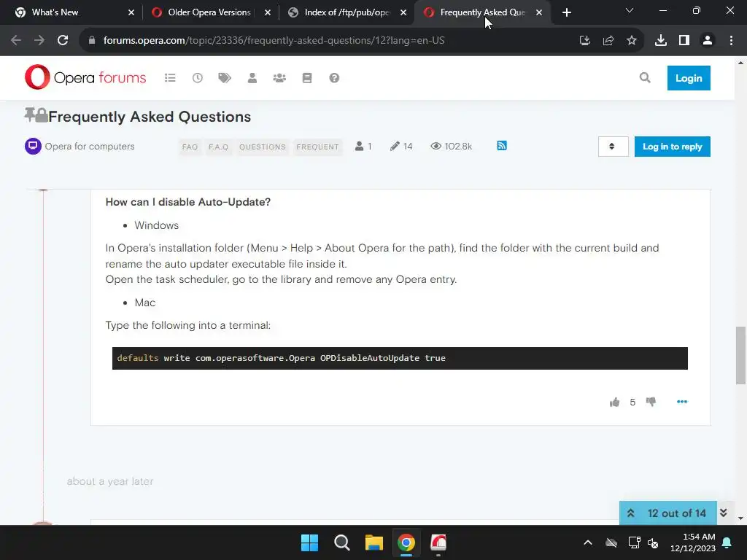The width and height of the screenshot is (747, 560).
Task: Switch to the Index of /ftp/pub tab
Action: click(x=347, y=12)
